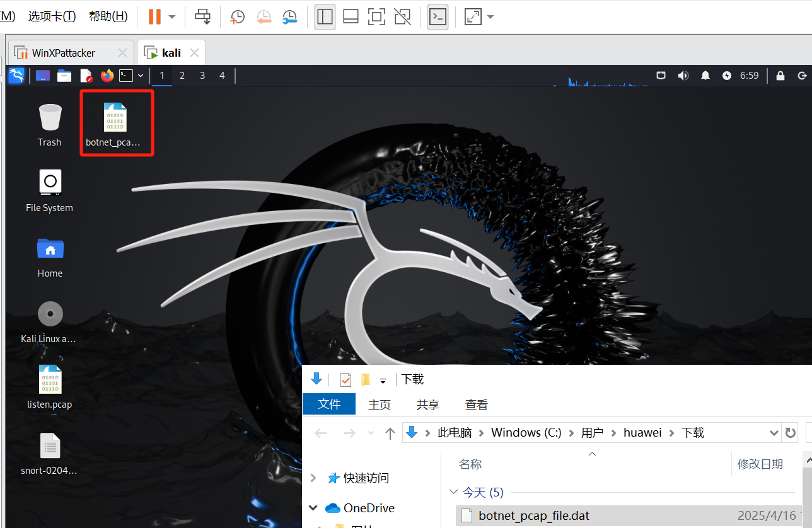Screen dimensions: 812x528
Task: Open the 主页 ribbon tab
Action: pos(380,405)
